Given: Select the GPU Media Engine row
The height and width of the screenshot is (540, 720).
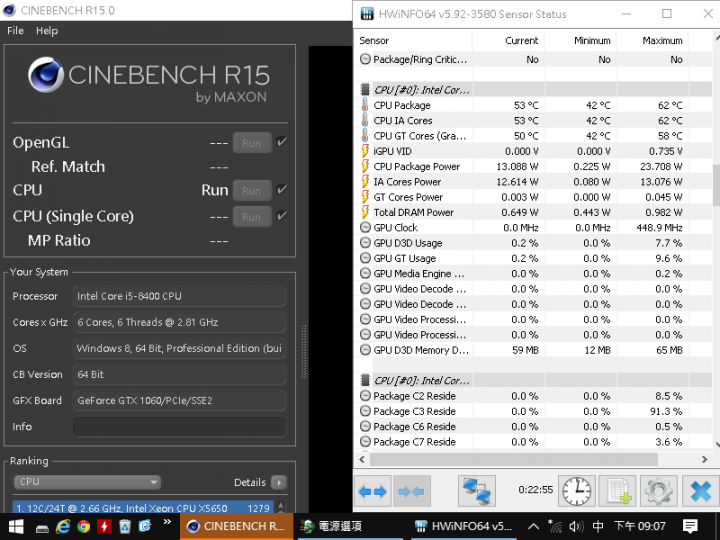Looking at the screenshot, I should coord(533,273).
